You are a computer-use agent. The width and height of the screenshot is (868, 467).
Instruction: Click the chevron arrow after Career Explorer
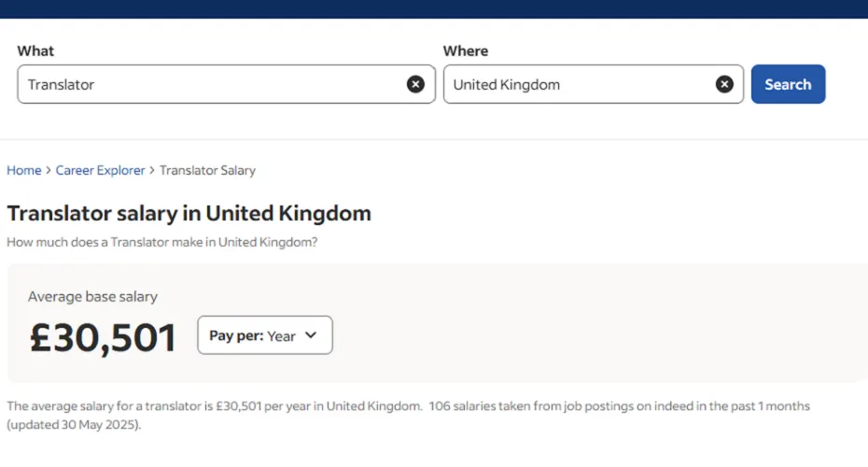[x=152, y=171]
